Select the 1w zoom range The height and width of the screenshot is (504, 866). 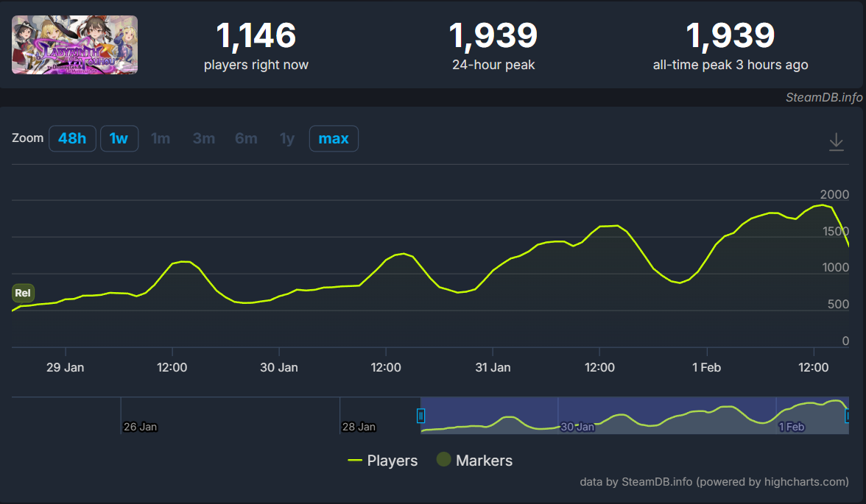119,138
